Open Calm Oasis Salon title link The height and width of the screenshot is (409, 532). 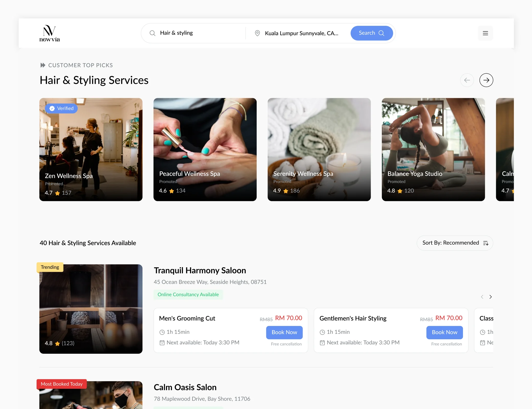pos(185,387)
